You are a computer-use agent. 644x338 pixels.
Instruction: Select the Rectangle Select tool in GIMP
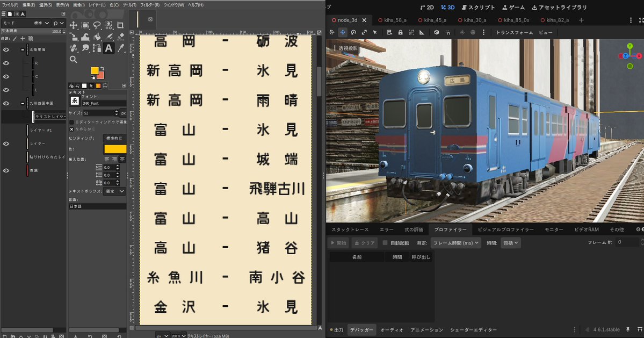coord(85,25)
